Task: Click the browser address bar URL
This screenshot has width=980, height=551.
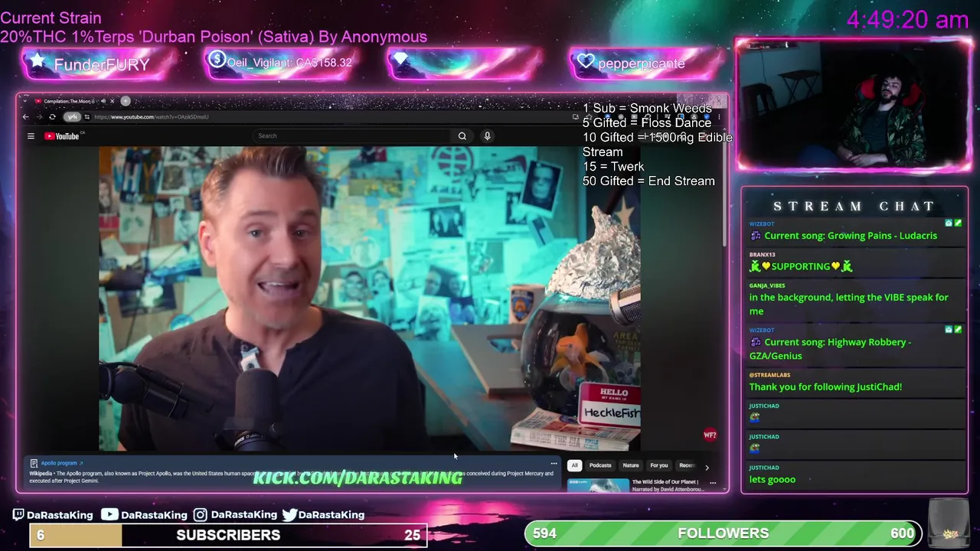Action: pyautogui.click(x=152, y=117)
